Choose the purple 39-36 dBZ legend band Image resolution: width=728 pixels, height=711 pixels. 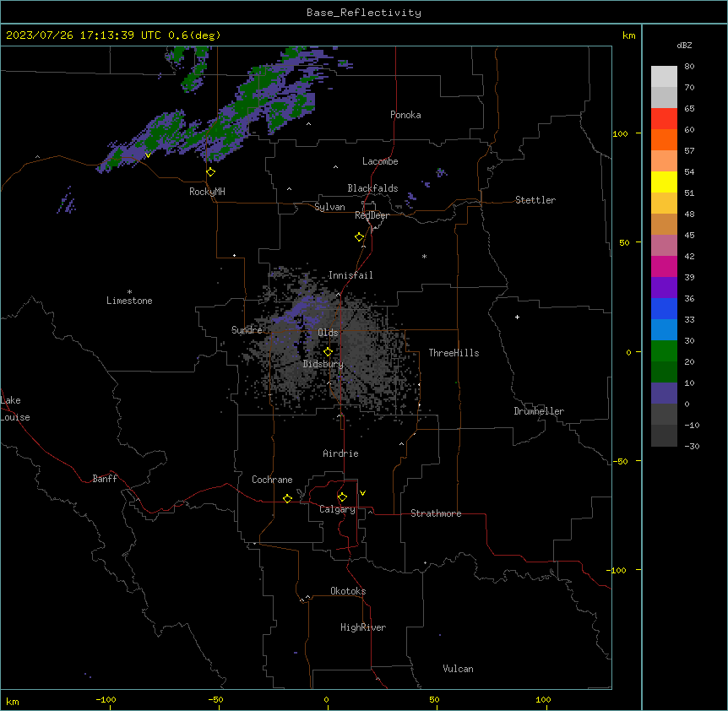664,288
